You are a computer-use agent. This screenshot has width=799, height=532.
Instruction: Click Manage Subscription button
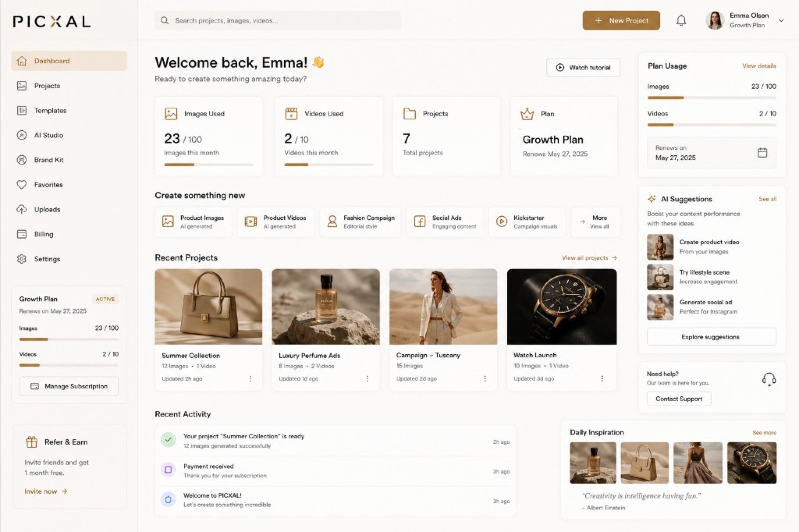69,386
